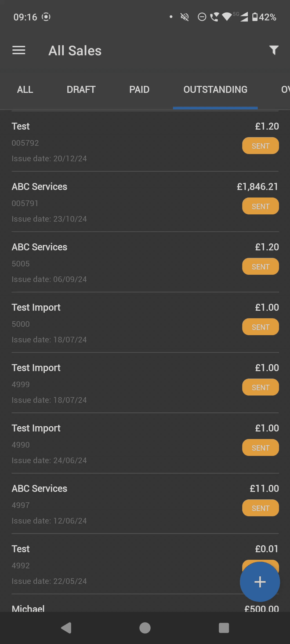Screen dimensions: 290x644
Task: Open ABC Services invoice 5005
Action: (x=145, y=262)
